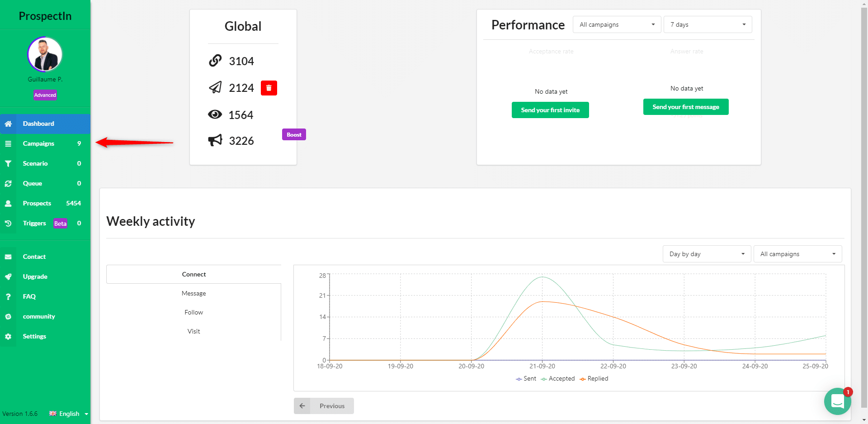Open the Queue menu item

pos(45,183)
